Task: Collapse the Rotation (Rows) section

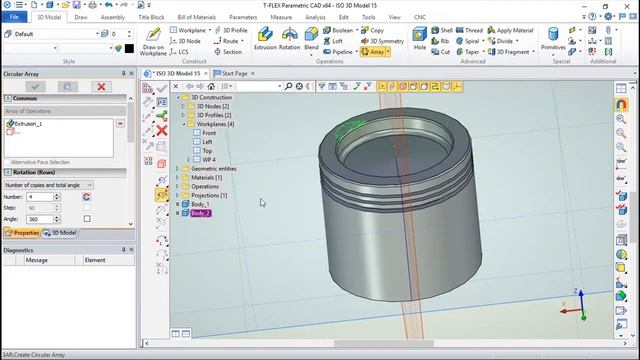Action: click(8, 172)
